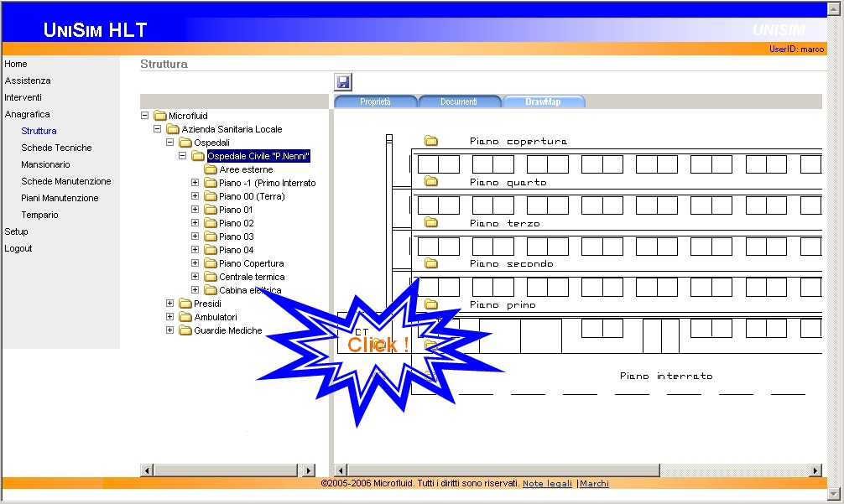Expand the Ambulatori node

169,317
